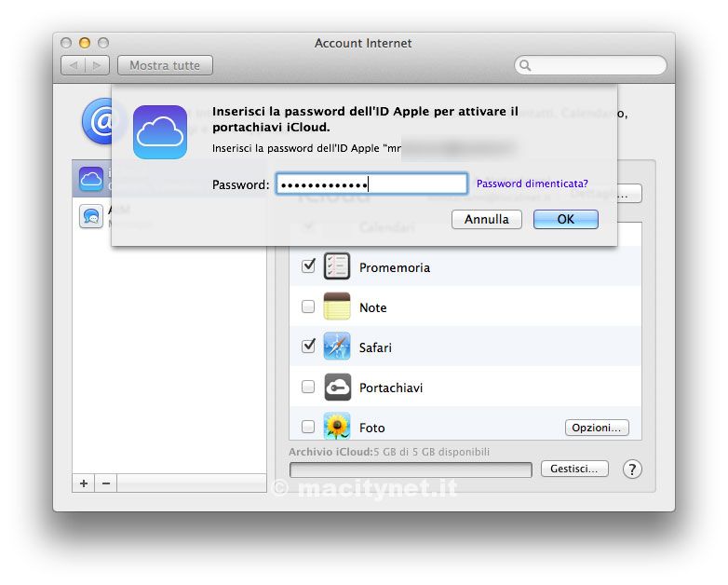Click the Mostra tutte button
The width and height of the screenshot is (728, 585).
tap(165, 65)
